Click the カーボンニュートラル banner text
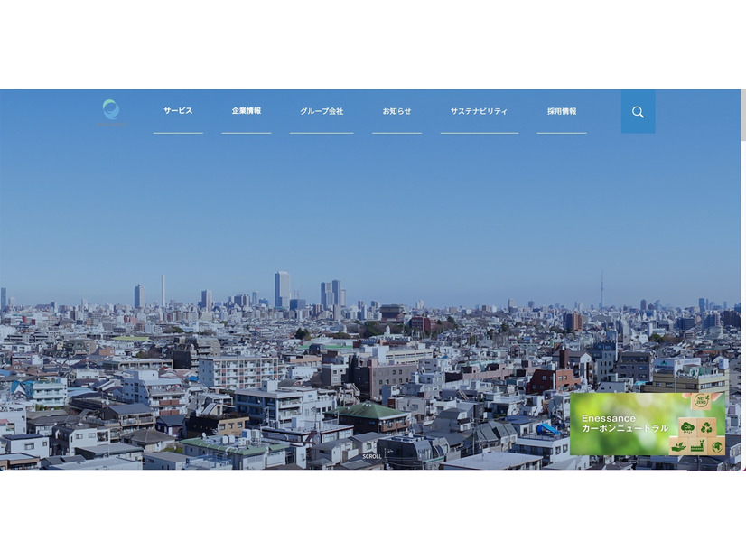This screenshot has width=746, height=560. (x=625, y=428)
